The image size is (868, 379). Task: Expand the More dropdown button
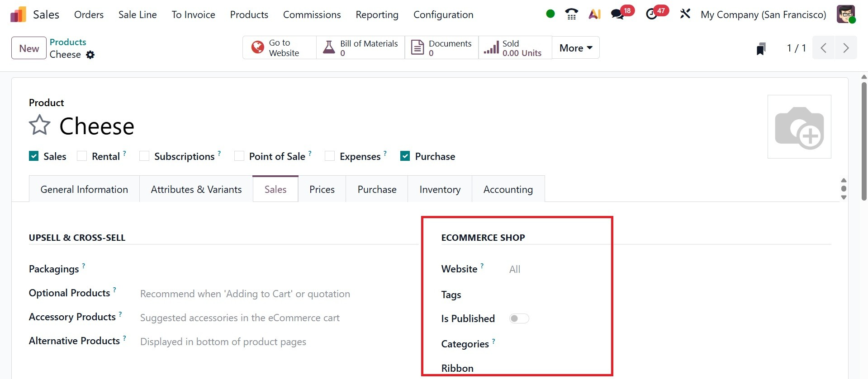[575, 48]
